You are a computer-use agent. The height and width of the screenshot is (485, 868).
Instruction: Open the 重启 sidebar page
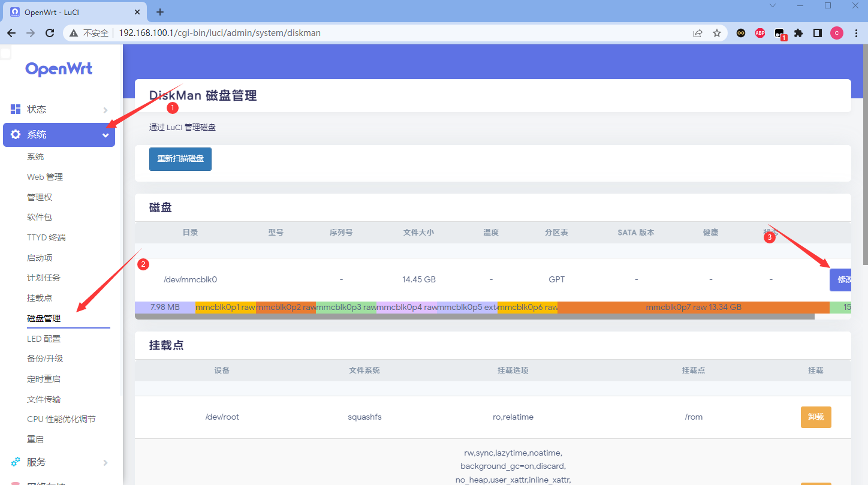[35, 439]
